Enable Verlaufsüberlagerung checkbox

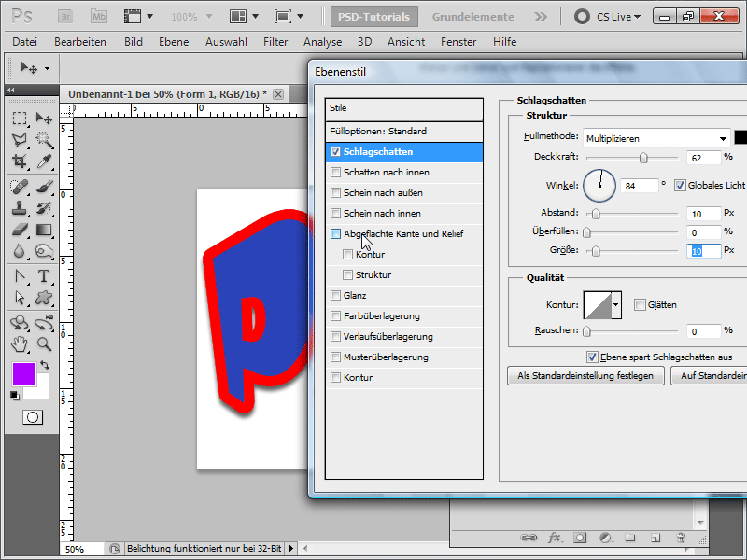pyautogui.click(x=335, y=336)
